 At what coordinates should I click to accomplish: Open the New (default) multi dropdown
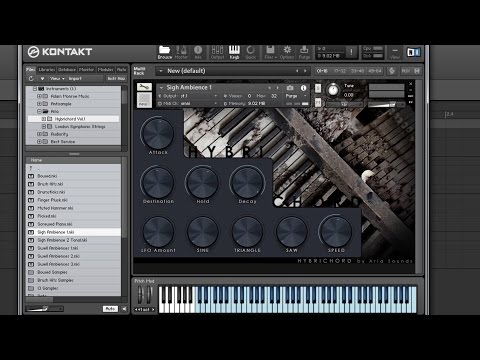pos(161,71)
